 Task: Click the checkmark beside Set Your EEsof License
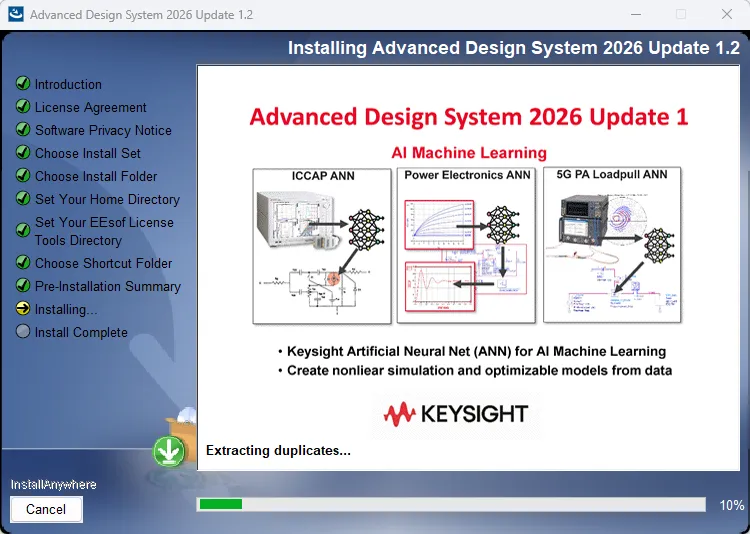pyautogui.click(x=23, y=230)
